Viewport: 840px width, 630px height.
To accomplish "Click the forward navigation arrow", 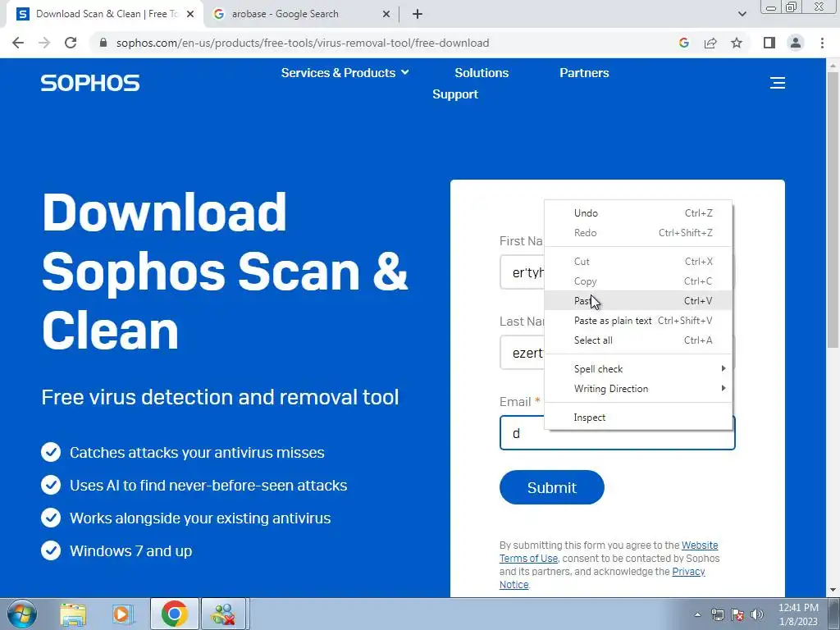I will pyautogui.click(x=44, y=43).
